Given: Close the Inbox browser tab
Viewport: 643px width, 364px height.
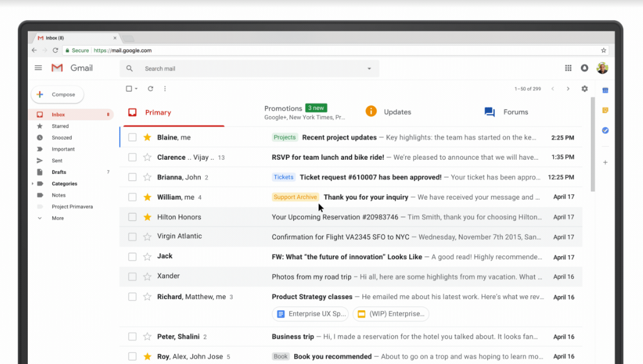Looking at the screenshot, I should coord(115,38).
